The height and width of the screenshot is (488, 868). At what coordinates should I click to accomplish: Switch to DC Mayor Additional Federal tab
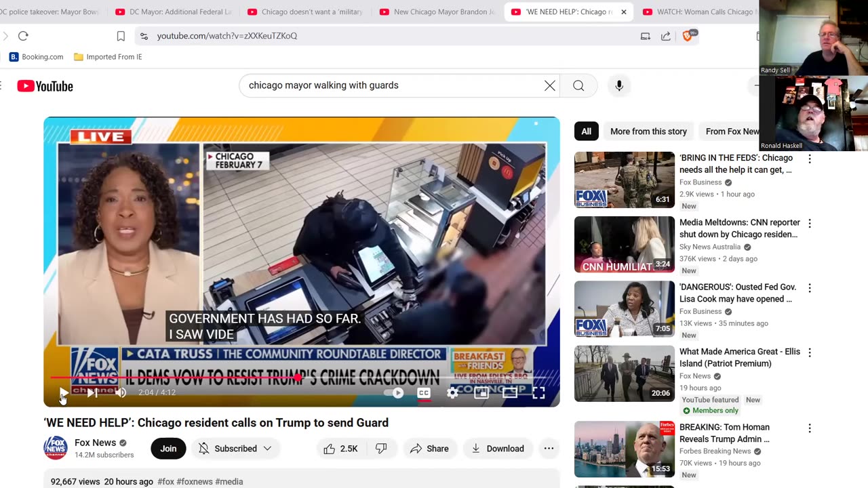pyautogui.click(x=174, y=12)
